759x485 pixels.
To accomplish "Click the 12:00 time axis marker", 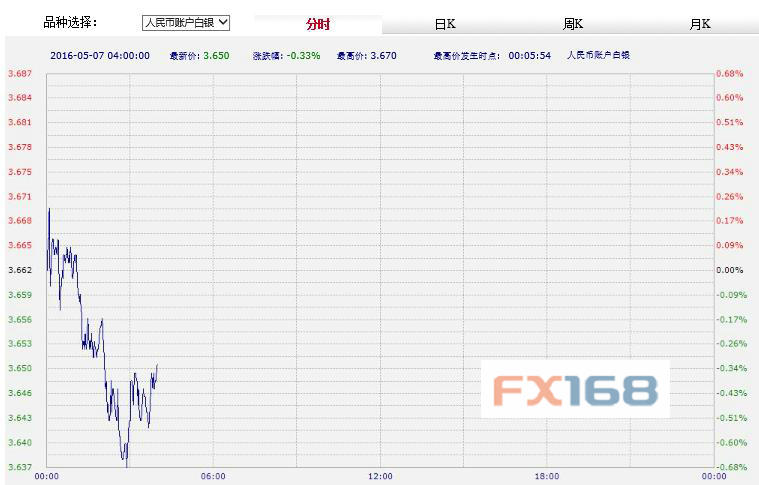I will click(380, 476).
